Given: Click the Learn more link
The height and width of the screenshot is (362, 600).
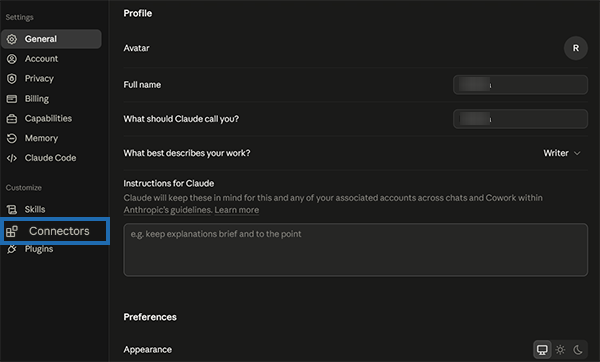Looking at the screenshot, I should (236, 210).
